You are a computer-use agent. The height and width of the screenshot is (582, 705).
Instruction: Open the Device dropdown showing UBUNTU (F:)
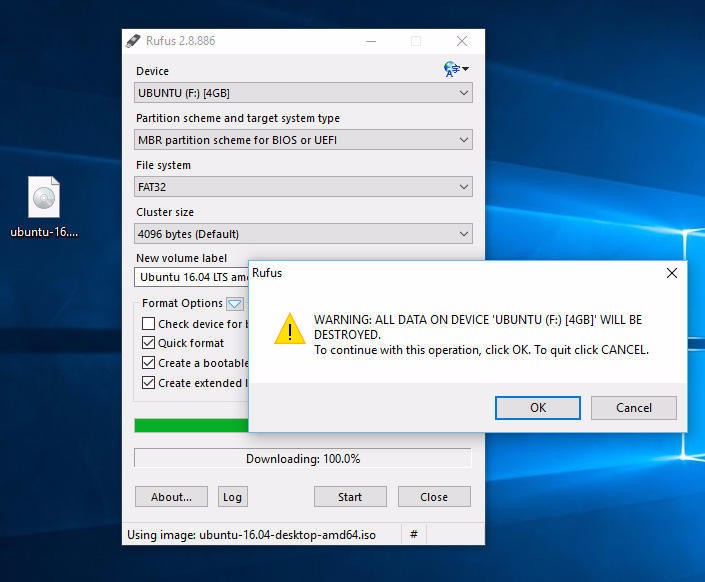pos(303,93)
